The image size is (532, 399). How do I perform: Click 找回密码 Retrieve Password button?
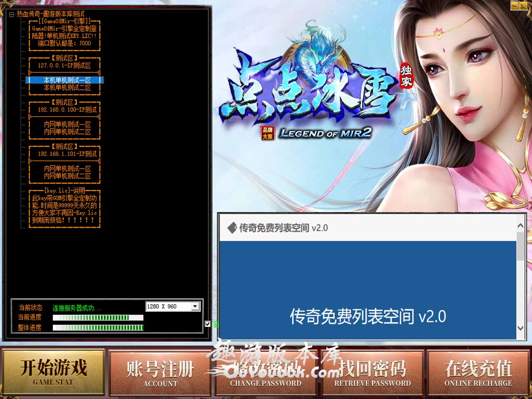click(x=372, y=372)
